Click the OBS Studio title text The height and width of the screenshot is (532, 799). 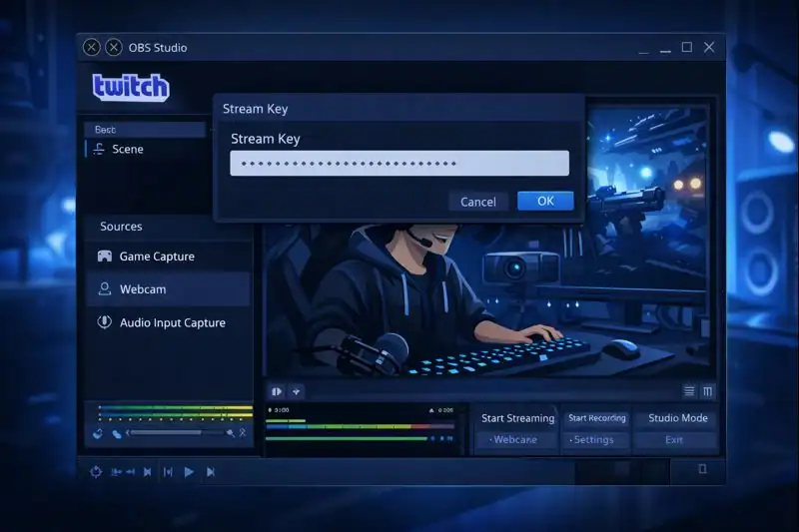coord(158,48)
